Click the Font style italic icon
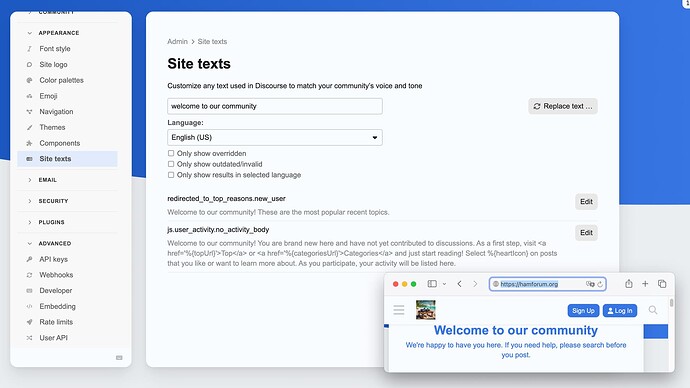 tap(29, 49)
